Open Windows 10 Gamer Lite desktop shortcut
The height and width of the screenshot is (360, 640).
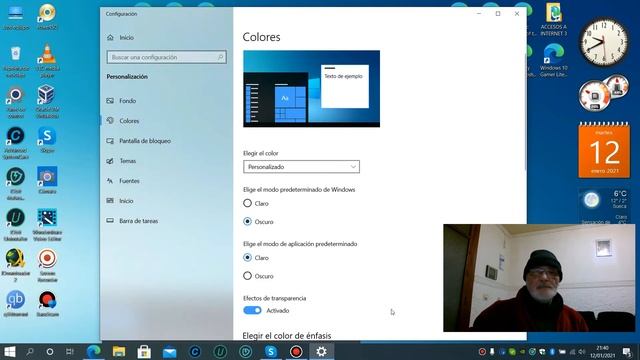click(x=553, y=60)
